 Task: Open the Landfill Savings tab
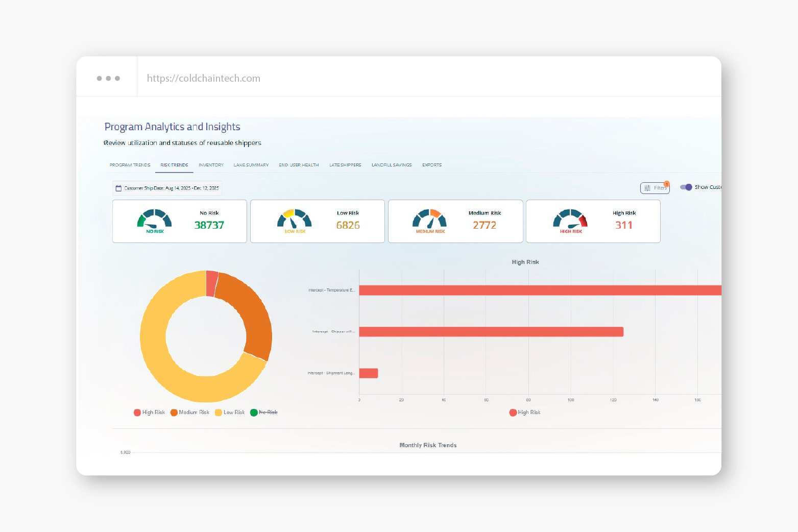coord(391,164)
